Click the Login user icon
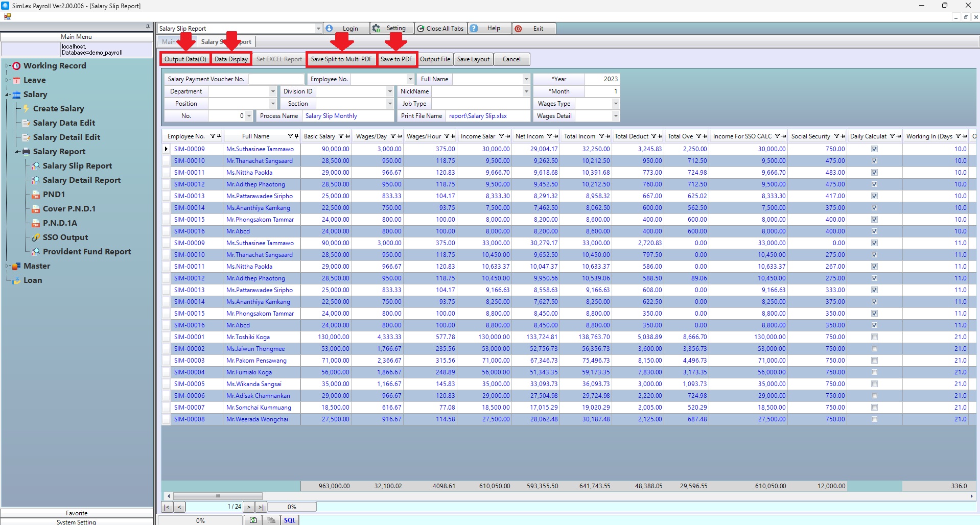The image size is (980, 525). coord(330,29)
